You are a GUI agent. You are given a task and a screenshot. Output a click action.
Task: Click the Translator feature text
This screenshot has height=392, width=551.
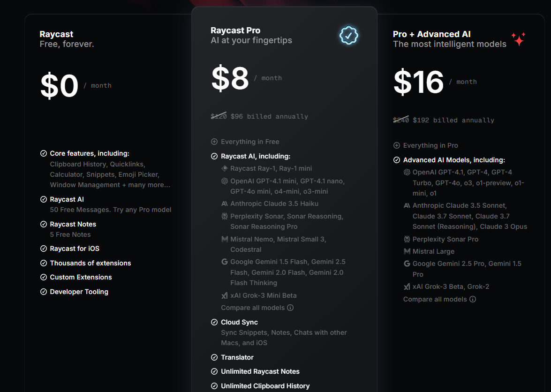point(237,357)
